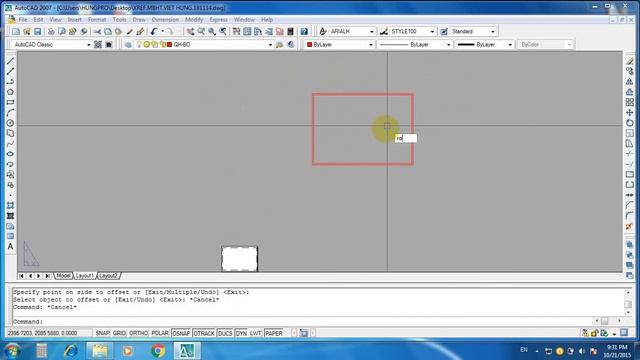
Task: Open the Layer Properties Manager icon
Action: pyautogui.click(x=128, y=44)
